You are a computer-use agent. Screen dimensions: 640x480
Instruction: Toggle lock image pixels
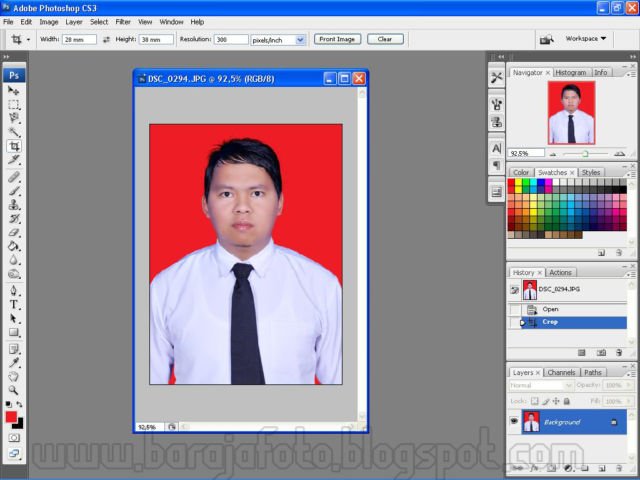pyautogui.click(x=546, y=401)
